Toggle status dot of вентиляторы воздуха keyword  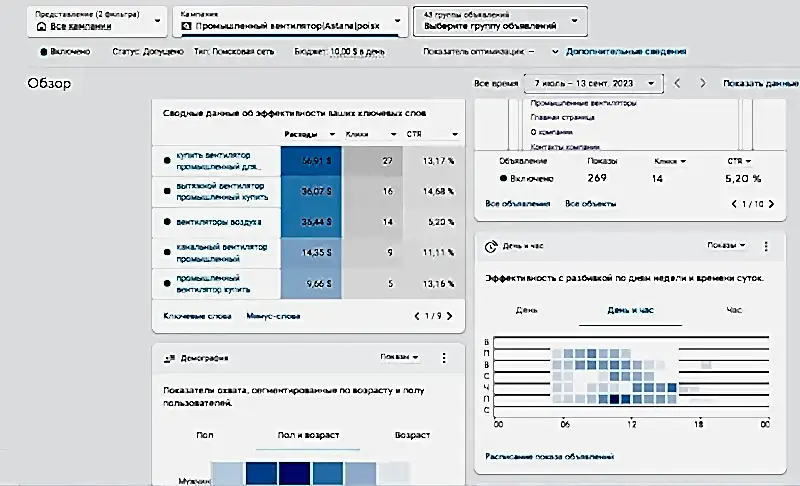pyautogui.click(x=167, y=222)
